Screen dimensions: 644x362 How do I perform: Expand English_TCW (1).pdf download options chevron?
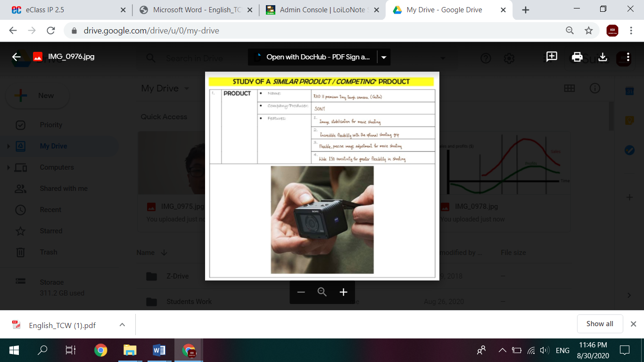tap(122, 325)
